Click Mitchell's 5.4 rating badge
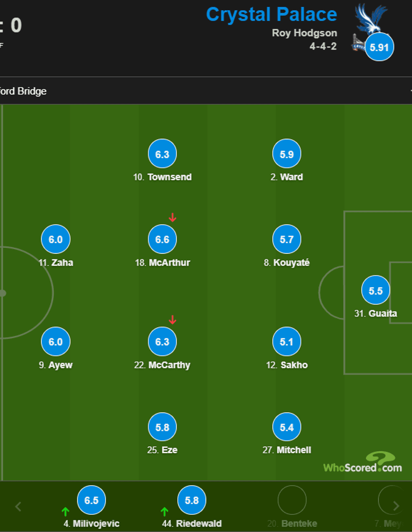412x532 pixels. point(287,427)
